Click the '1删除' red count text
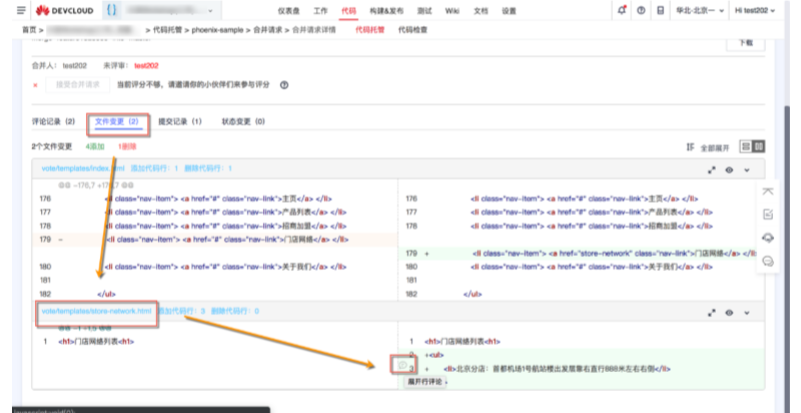This screenshot has height=413, width=801. pos(127,147)
